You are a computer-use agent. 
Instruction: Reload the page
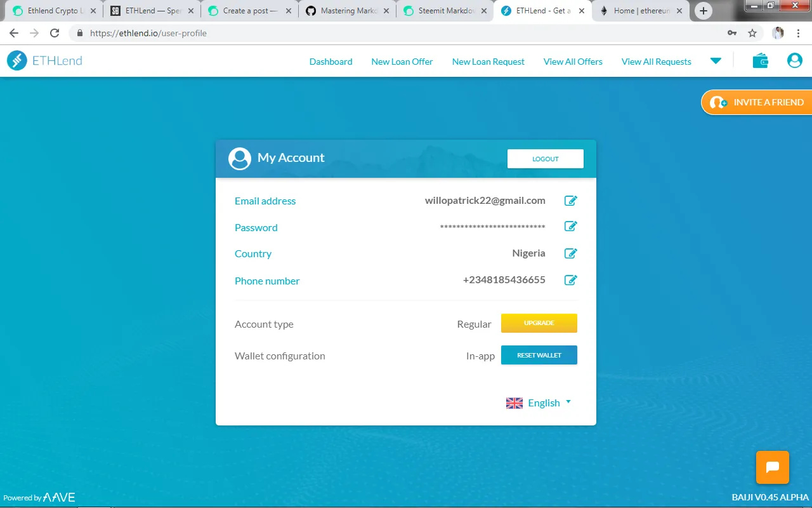pos(55,33)
